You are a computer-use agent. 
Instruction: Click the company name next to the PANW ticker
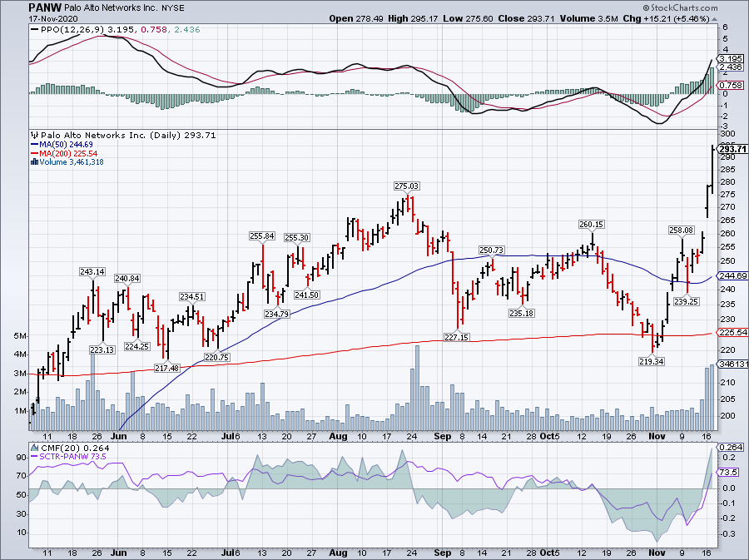(111, 8)
